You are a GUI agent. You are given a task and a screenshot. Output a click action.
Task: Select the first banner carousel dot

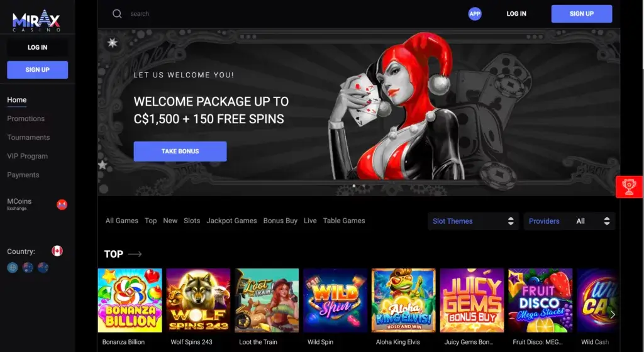pos(354,186)
